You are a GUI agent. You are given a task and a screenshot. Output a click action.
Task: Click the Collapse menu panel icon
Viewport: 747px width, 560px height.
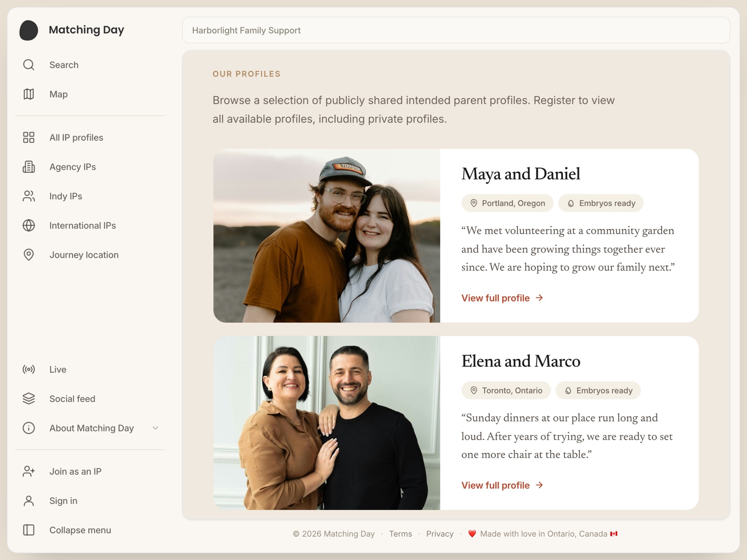click(x=28, y=530)
